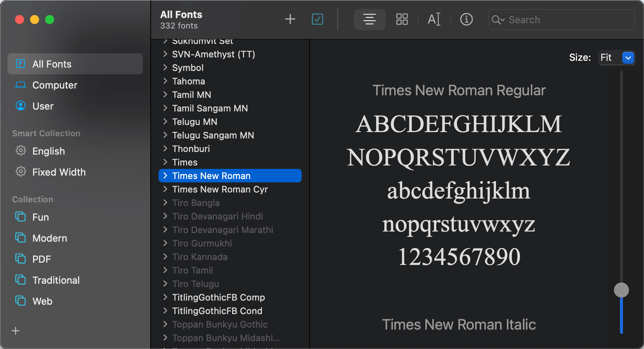Viewport: 644px width, 349px height.
Task: Click the User person icon
Action: 21,106
